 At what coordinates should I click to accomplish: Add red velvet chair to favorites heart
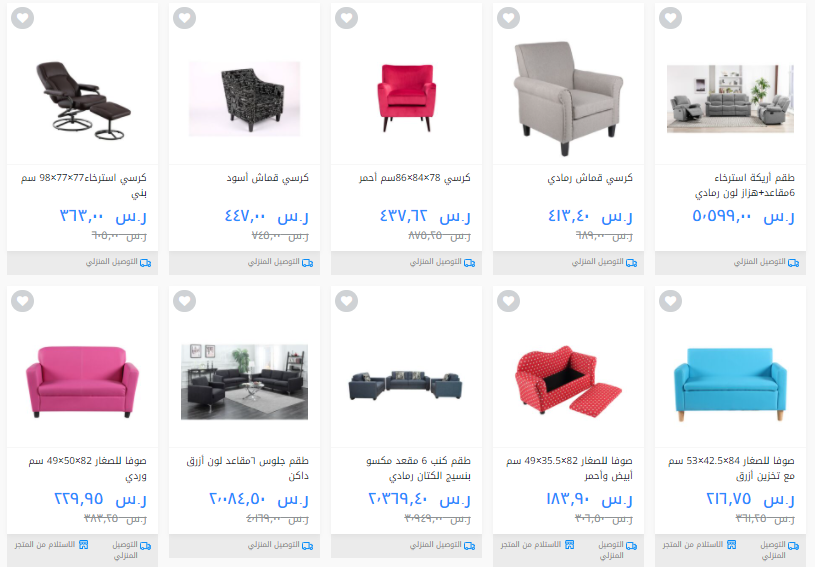347,18
